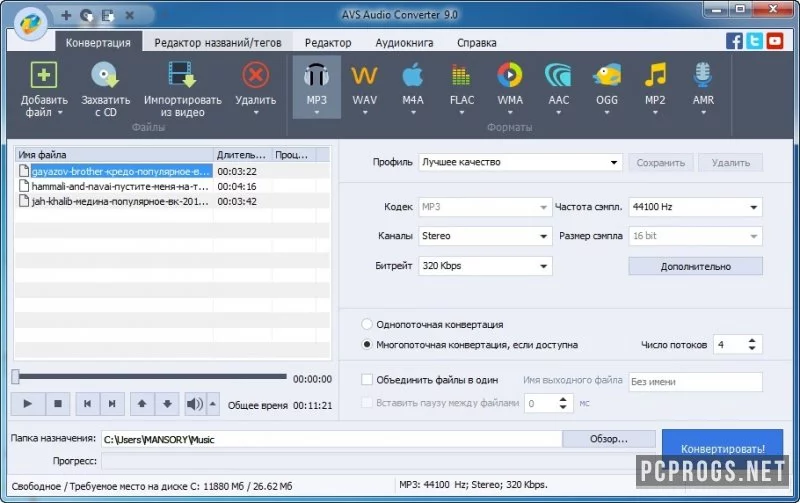This screenshot has width=800, height=503.
Task: Select the gayazov-brother file row
Action: point(172,171)
